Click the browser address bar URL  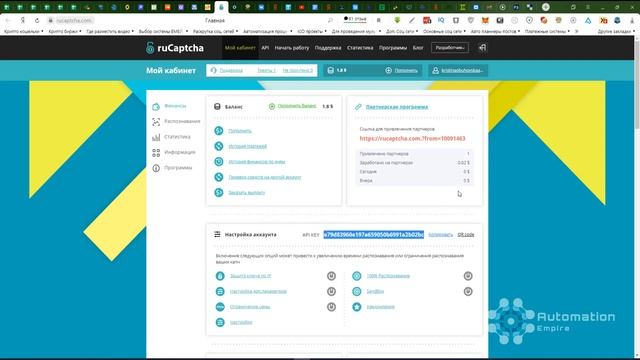click(74, 20)
